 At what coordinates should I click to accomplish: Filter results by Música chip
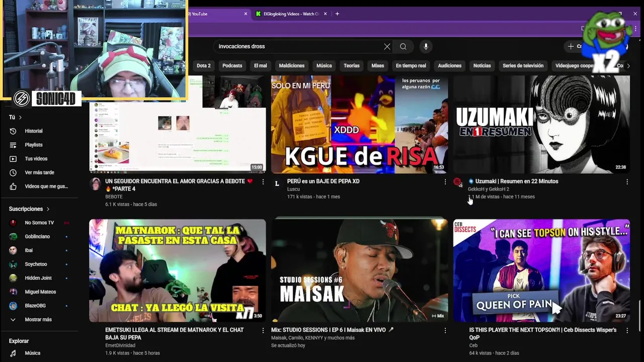pos(324,65)
